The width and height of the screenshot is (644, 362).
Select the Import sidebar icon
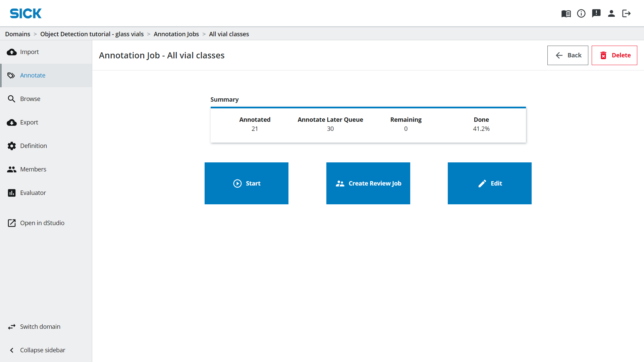(x=12, y=52)
